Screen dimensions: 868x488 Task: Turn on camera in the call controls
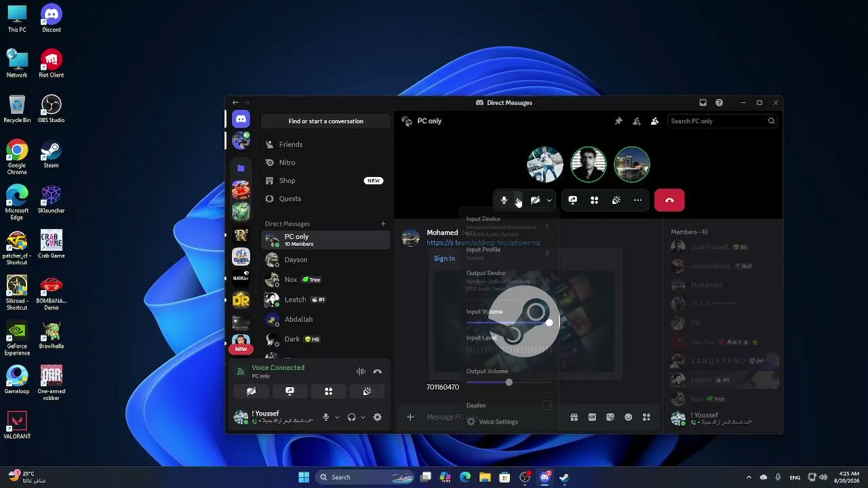(535, 200)
